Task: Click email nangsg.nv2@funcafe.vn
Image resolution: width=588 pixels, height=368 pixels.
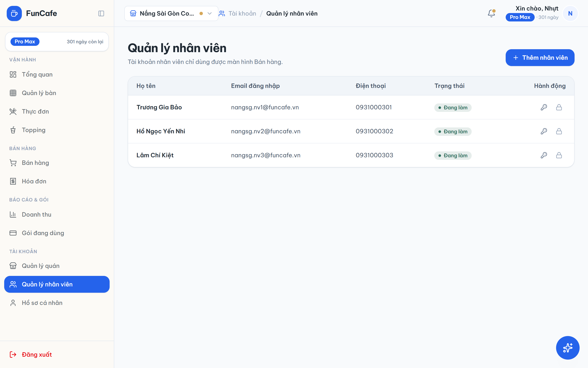Action: coord(266,131)
